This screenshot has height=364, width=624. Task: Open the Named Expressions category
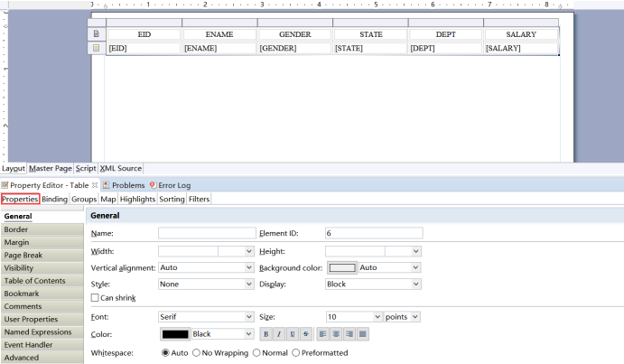click(x=42, y=331)
